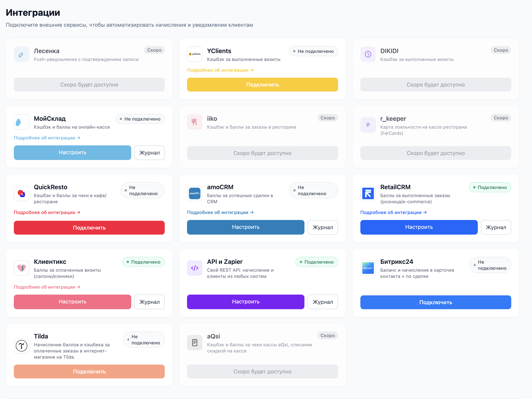Image resolution: width=532 pixels, height=399 pixels.
Task: Click the Скоро badge on Лесенка
Action: (x=154, y=50)
